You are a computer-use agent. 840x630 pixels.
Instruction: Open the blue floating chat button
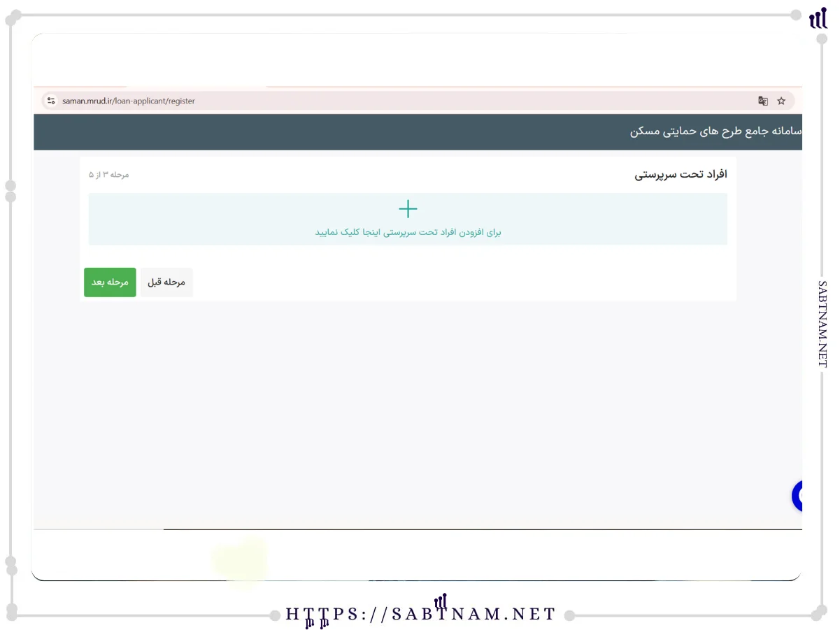(797, 496)
